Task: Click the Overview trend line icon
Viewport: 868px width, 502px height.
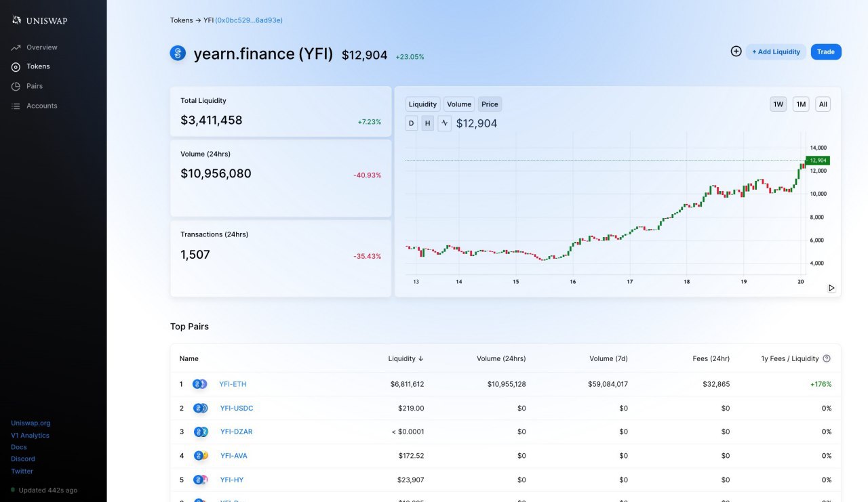Action: 16,47
